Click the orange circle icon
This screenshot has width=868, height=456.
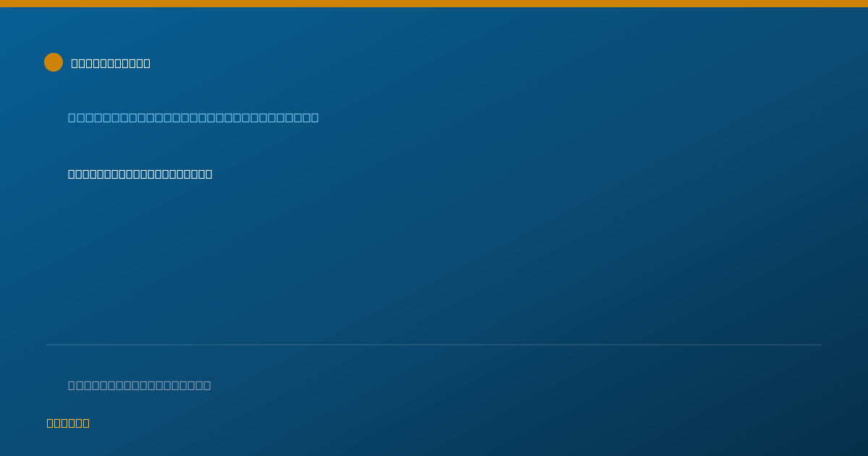[x=54, y=62]
